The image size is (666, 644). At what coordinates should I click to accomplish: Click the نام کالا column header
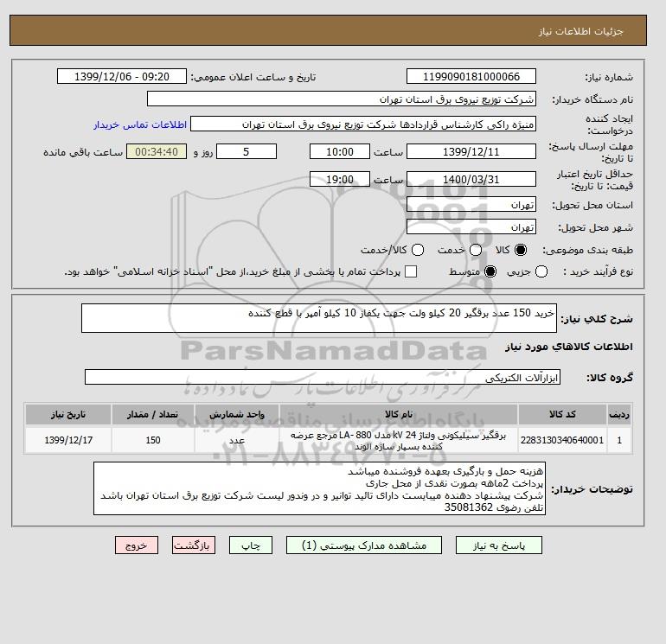click(x=399, y=414)
